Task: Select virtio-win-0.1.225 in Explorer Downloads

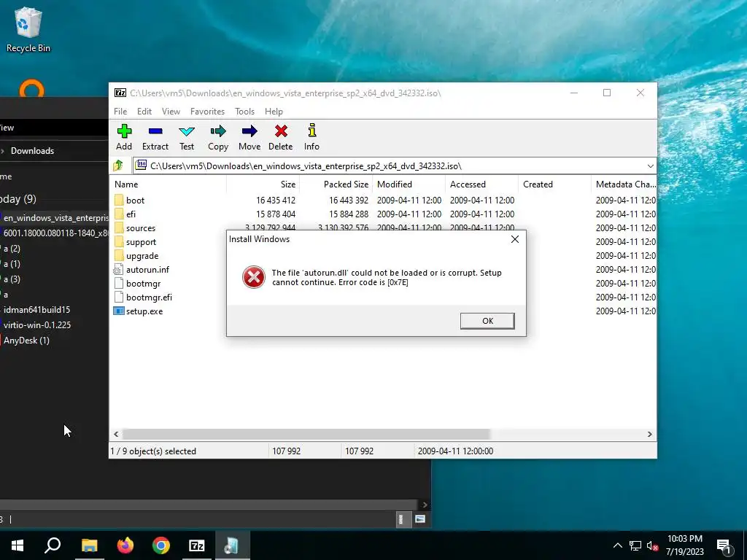Action: 37,325
